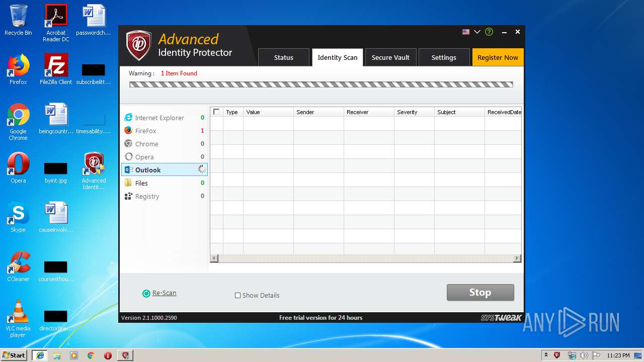Open the FileZilla Client desktop shortcut
The height and width of the screenshot is (362, 644).
point(56,69)
